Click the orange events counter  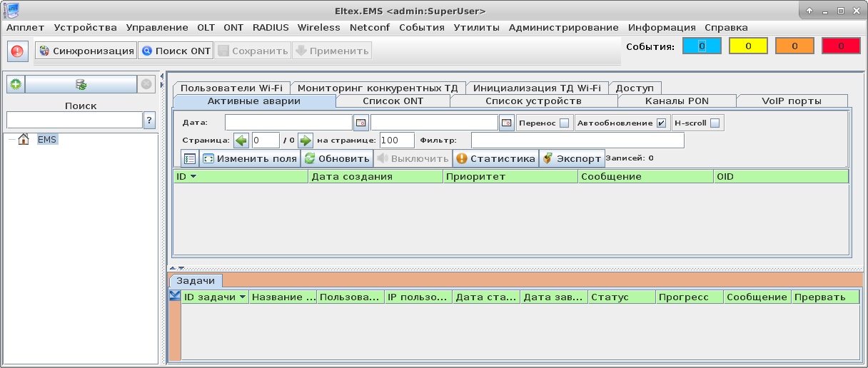click(794, 46)
